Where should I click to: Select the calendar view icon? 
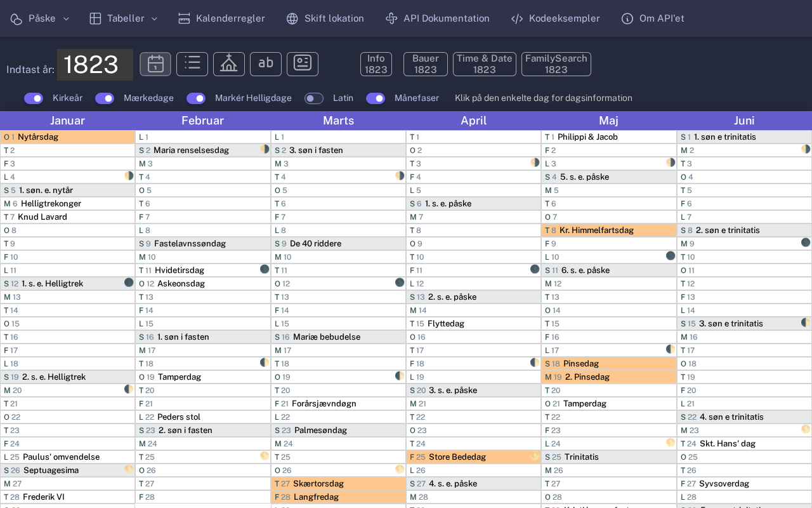(x=155, y=64)
